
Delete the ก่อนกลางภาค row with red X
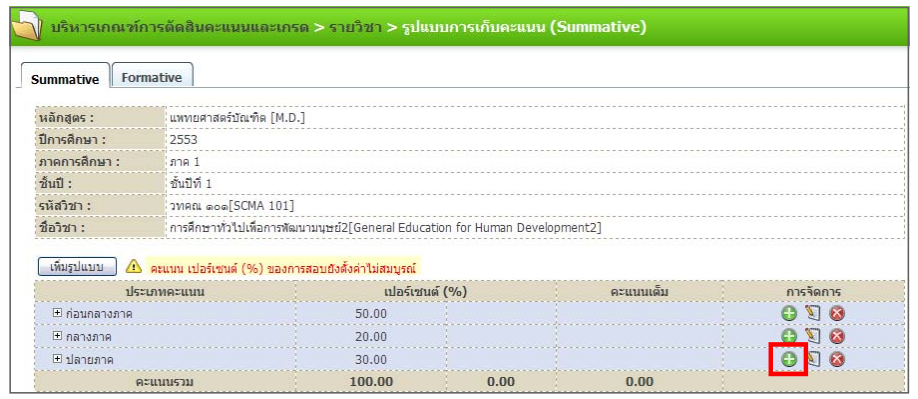coord(837,313)
